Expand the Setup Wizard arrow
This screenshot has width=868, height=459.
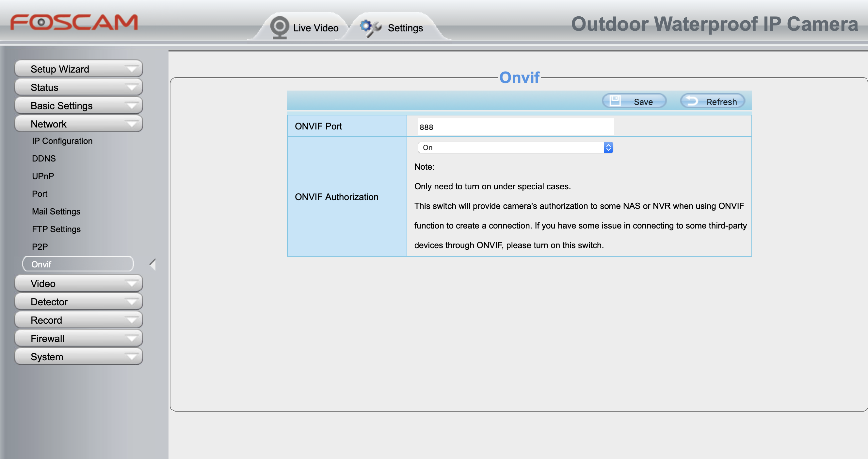131,69
